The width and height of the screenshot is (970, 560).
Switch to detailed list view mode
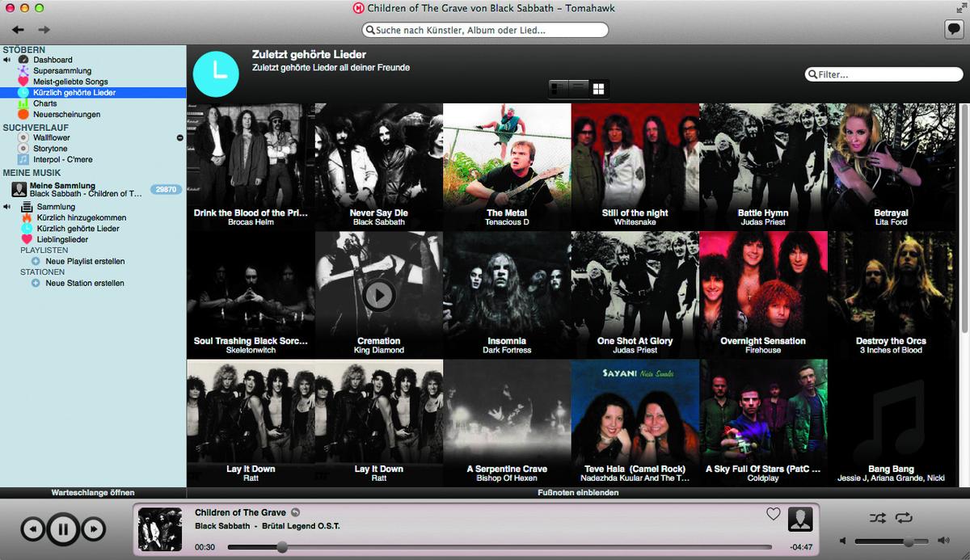(559, 89)
